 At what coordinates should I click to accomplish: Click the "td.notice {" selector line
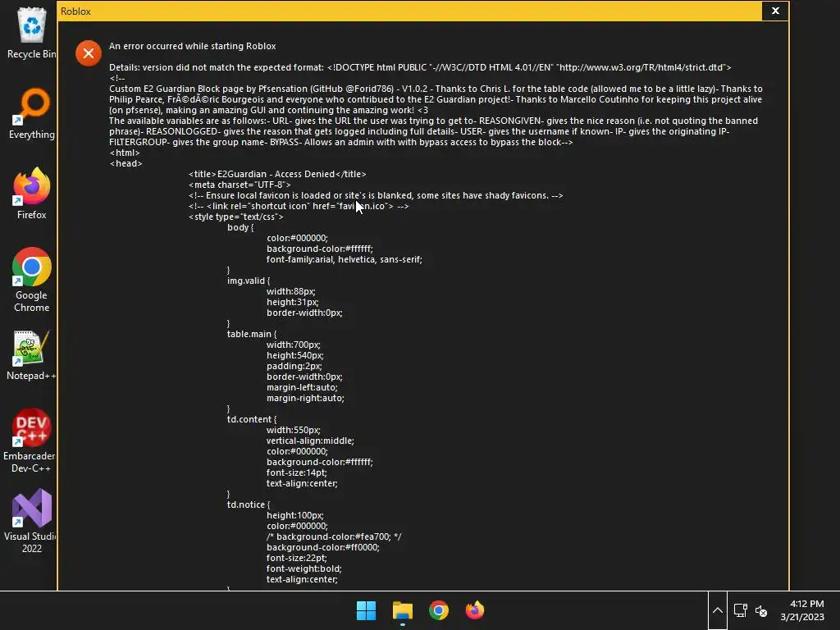point(249,504)
